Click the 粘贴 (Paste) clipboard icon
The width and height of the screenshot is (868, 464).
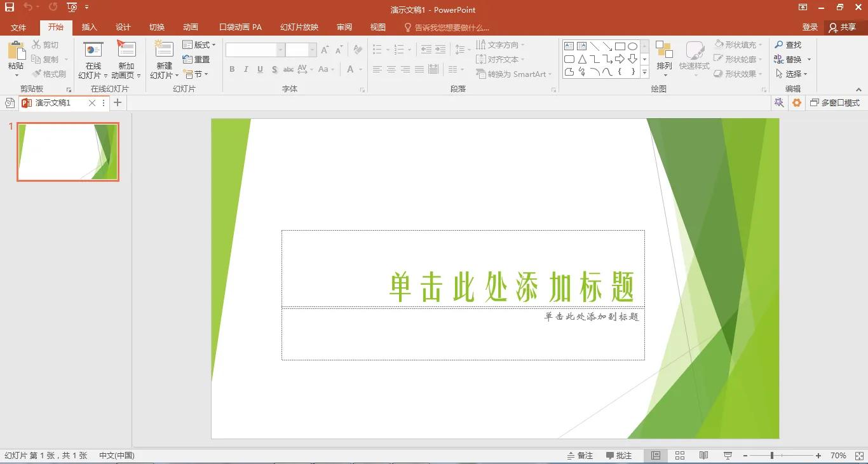point(16,51)
